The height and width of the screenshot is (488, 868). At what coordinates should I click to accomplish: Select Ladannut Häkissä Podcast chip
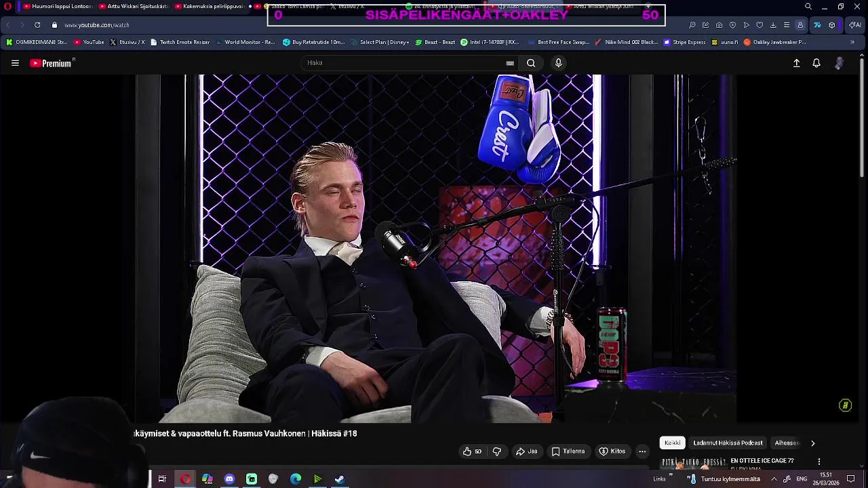pyautogui.click(x=728, y=443)
